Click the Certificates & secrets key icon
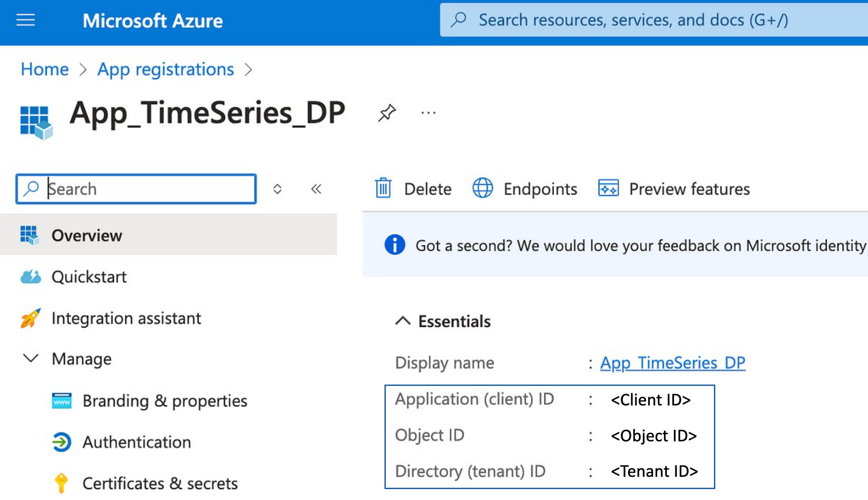 [61, 483]
